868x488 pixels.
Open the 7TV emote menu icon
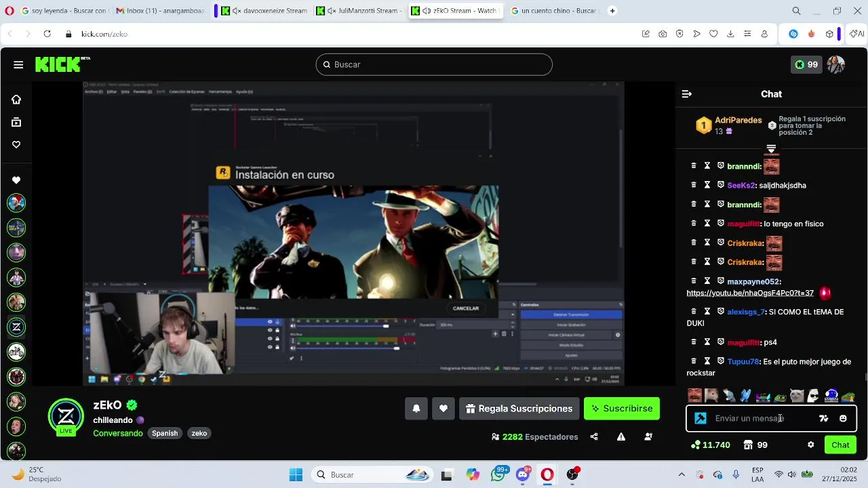click(x=824, y=419)
